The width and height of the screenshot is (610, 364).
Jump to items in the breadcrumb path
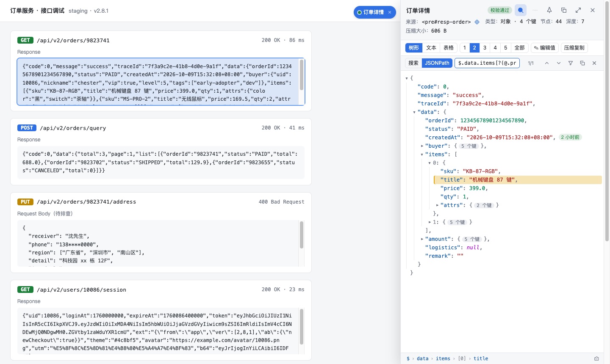[443, 358]
